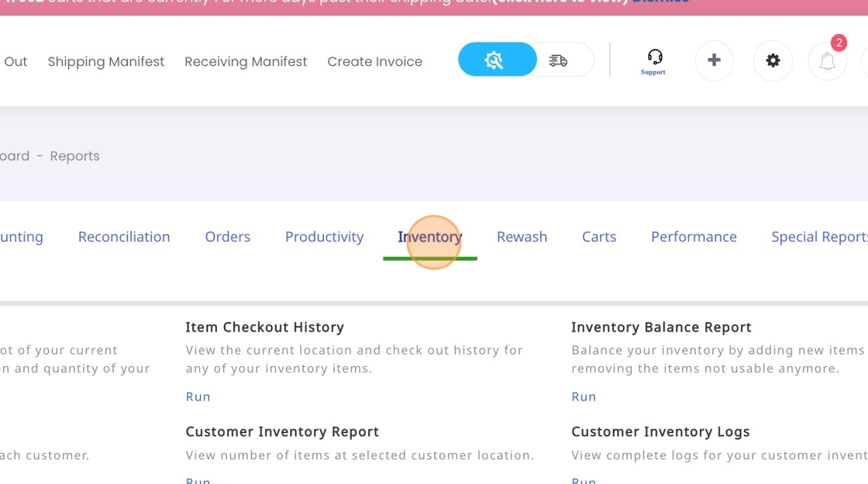868x484 pixels.
Task: Select the wrench-gear production mode
Action: pyautogui.click(x=494, y=60)
